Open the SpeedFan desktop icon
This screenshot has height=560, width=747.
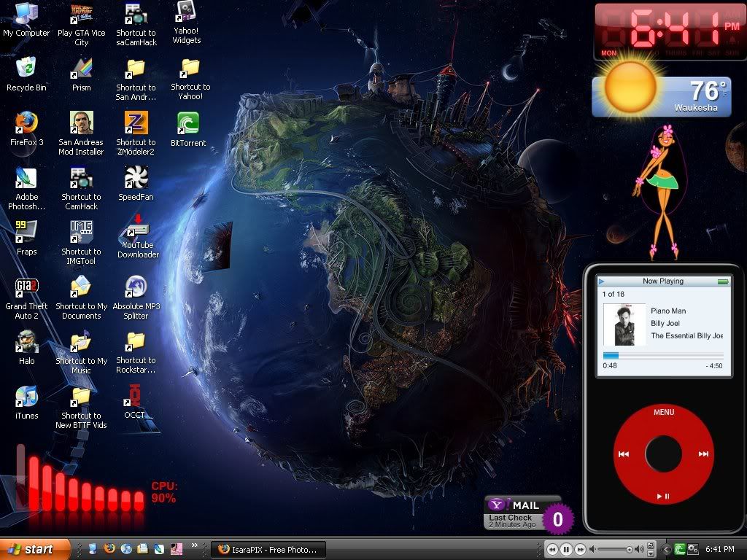click(x=136, y=178)
